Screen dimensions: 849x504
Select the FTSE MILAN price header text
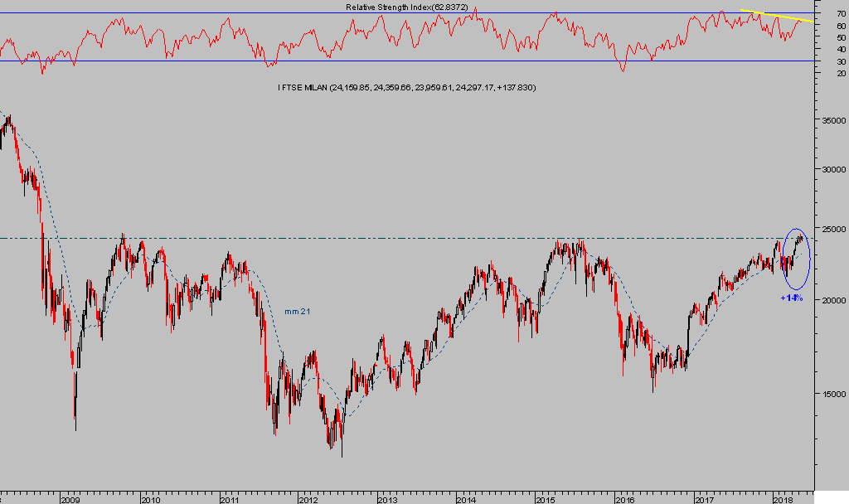tap(407, 87)
